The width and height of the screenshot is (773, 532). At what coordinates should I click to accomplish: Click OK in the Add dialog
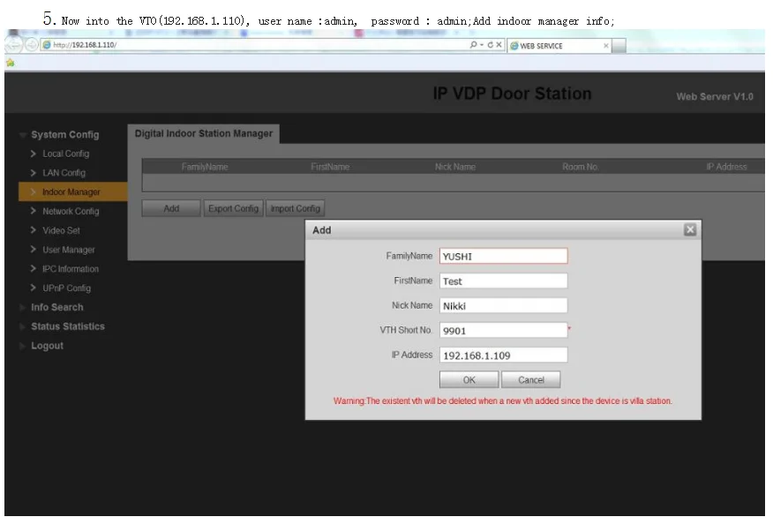coord(469,379)
